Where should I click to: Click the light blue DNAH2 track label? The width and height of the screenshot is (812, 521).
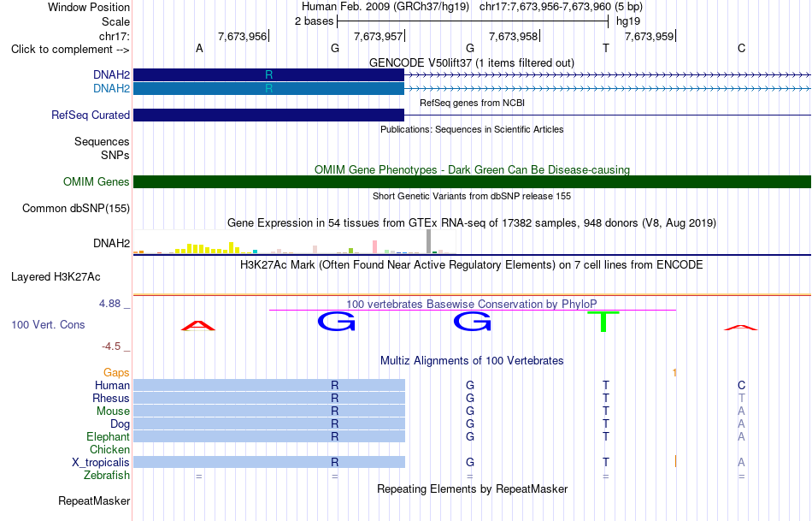111,89
